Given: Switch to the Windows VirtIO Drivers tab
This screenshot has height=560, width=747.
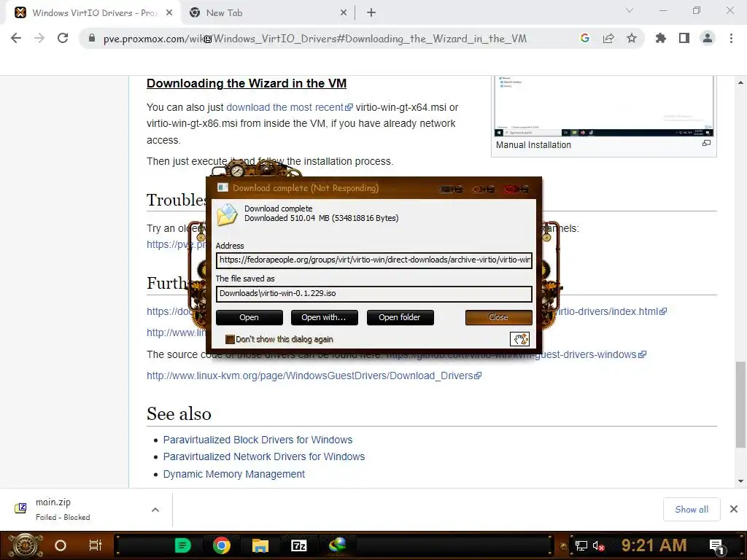Looking at the screenshot, I should 93,13.
